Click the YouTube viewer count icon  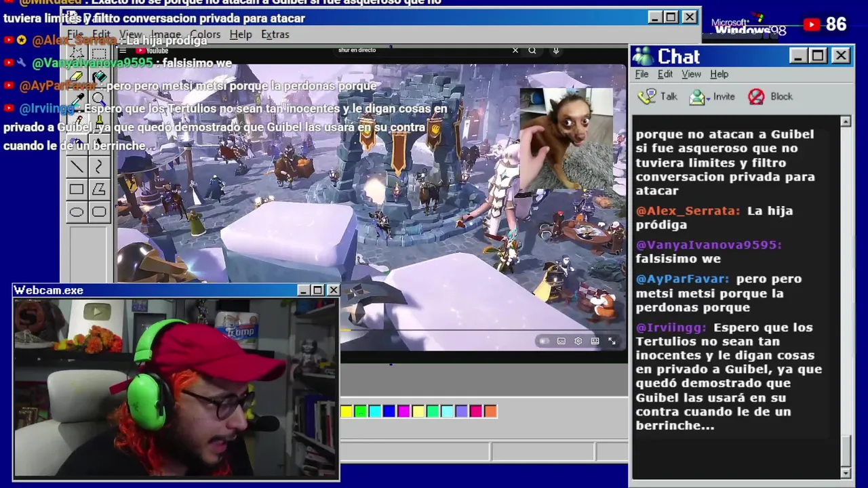click(812, 25)
